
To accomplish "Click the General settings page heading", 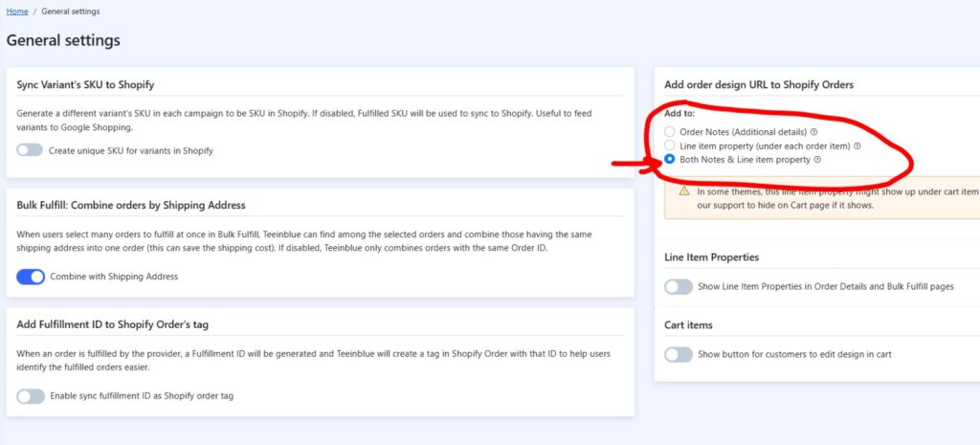I will [63, 41].
